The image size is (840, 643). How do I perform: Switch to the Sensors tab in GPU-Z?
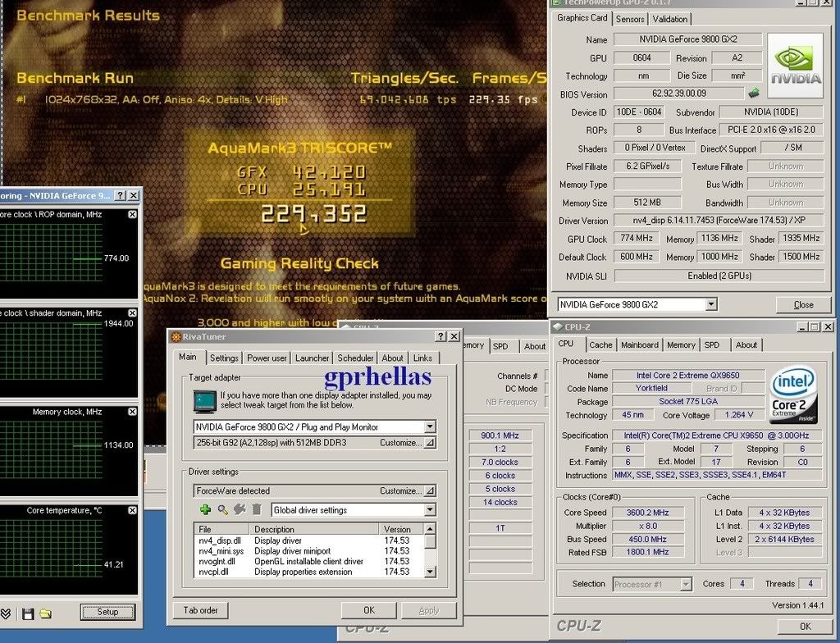(x=630, y=20)
